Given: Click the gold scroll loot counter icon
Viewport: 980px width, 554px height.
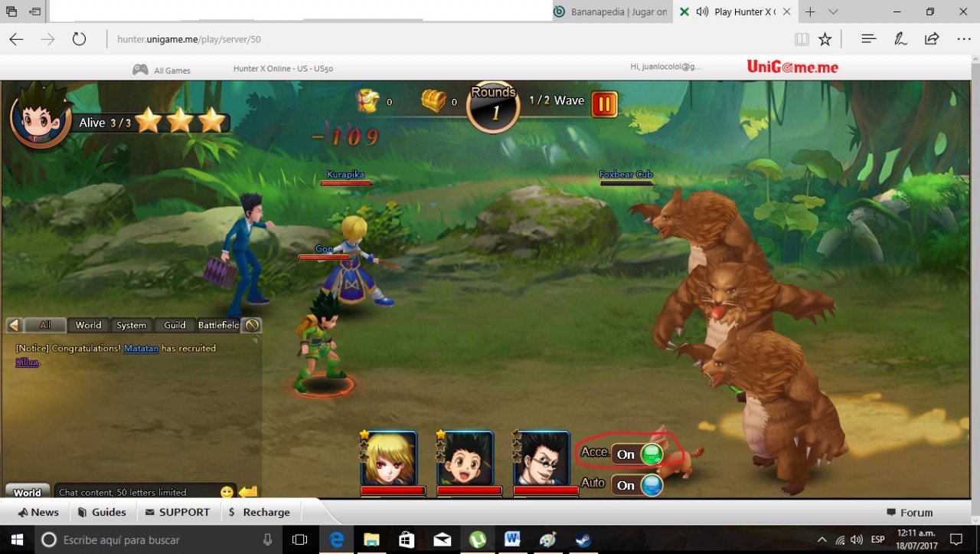Looking at the screenshot, I should (x=368, y=101).
